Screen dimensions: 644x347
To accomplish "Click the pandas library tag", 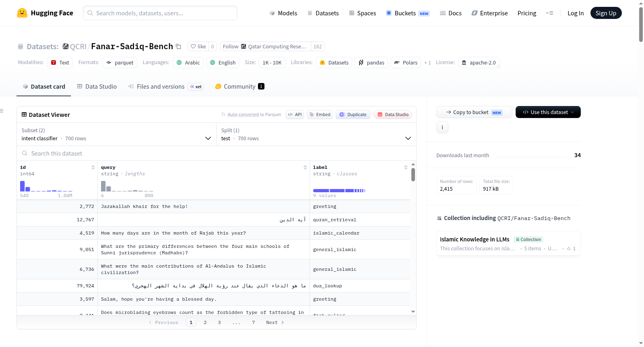I will point(371,62).
